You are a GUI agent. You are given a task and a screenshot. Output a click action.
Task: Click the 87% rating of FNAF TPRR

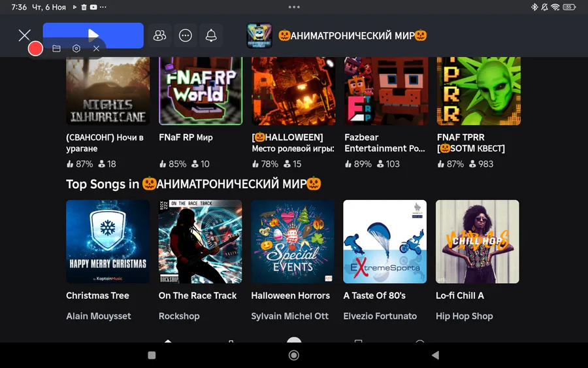click(x=451, y=164)
